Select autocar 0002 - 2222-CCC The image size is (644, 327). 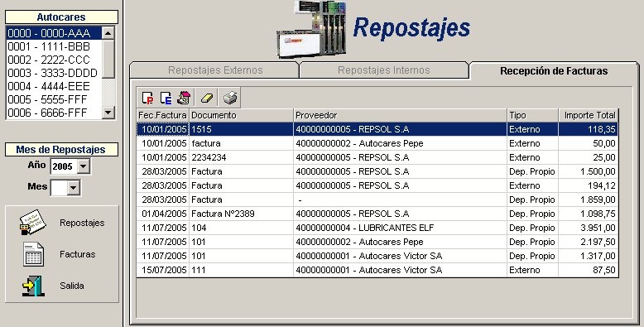click(x=54, y=60)
